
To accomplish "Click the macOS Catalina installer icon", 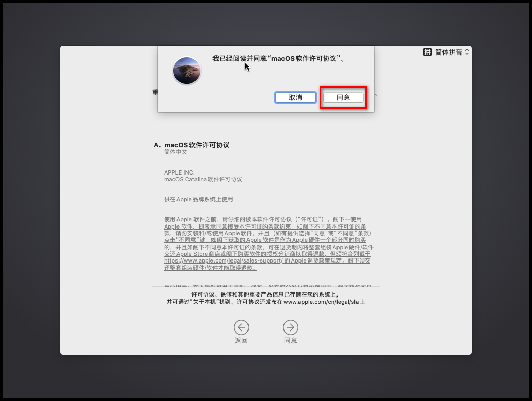I will point(187,71).
